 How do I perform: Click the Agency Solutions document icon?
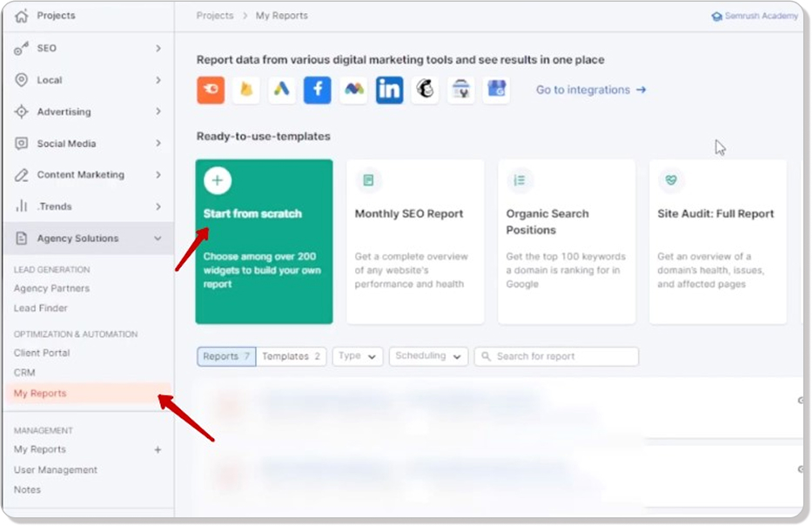[x=21, y=239]
